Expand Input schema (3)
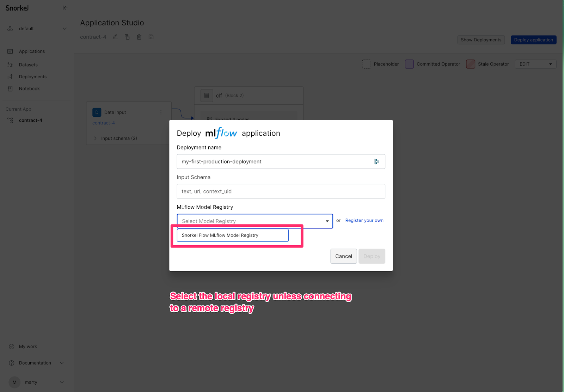 point(116,139)
